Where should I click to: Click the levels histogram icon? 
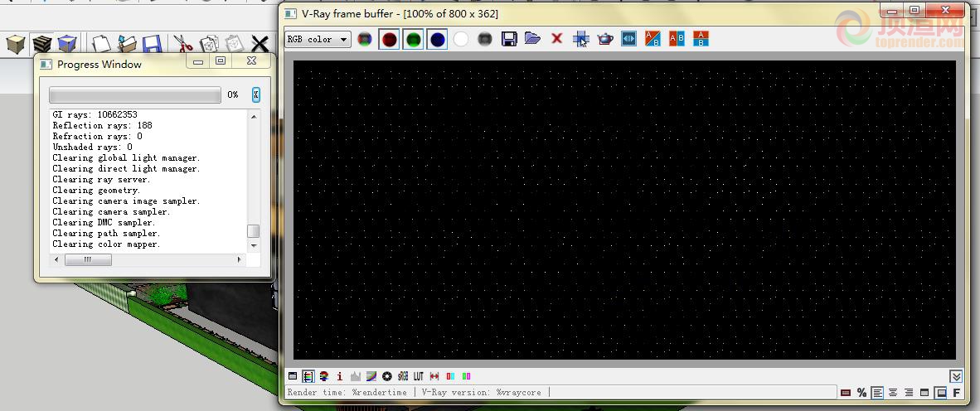pos(356,376)
